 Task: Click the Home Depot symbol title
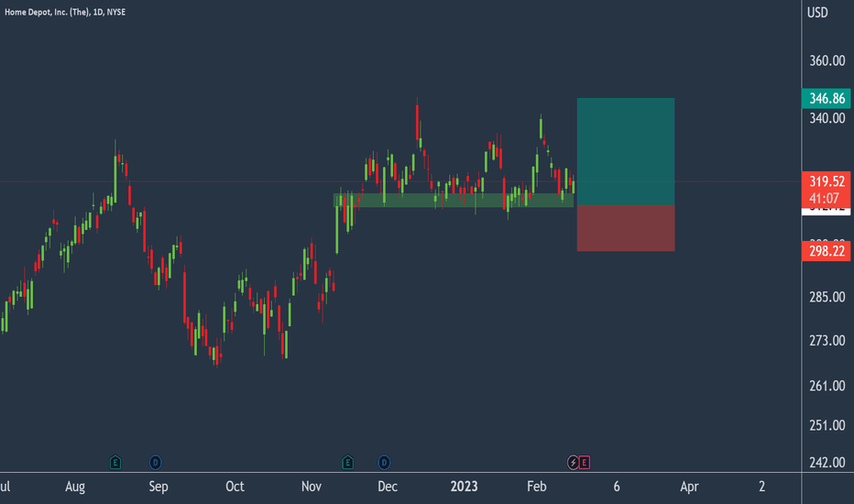click(x=65, y=12)
